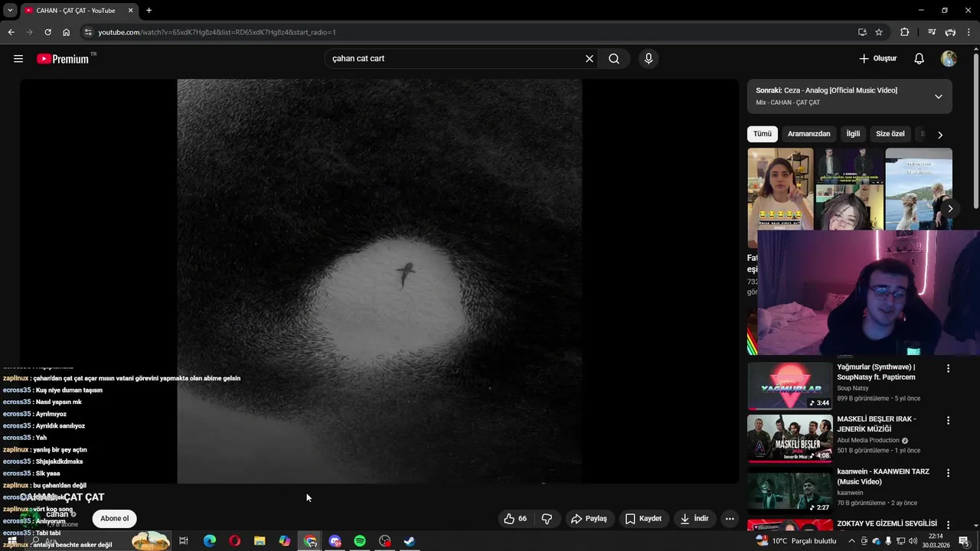Click the address bar URL

[217, 32]
